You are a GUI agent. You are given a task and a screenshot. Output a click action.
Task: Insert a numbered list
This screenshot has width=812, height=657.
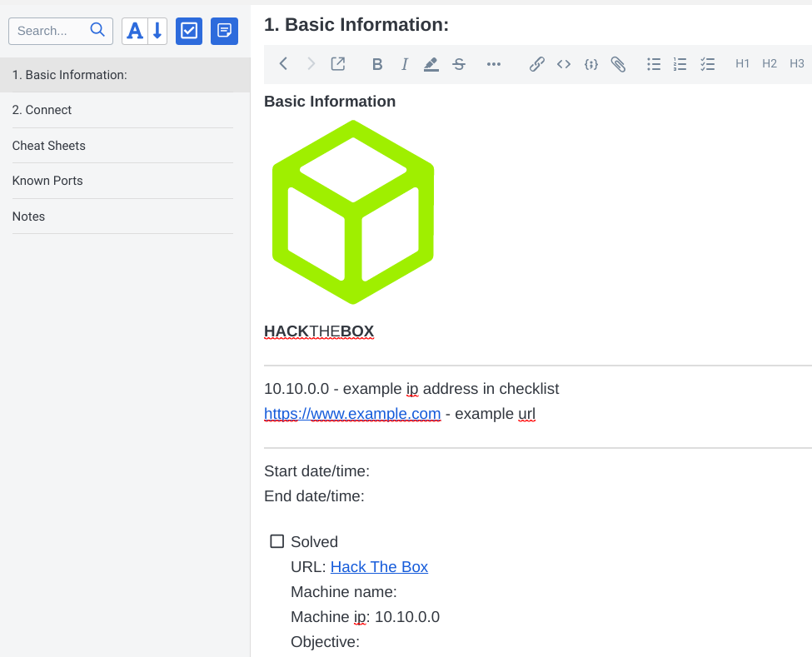(x=680, y=64)
